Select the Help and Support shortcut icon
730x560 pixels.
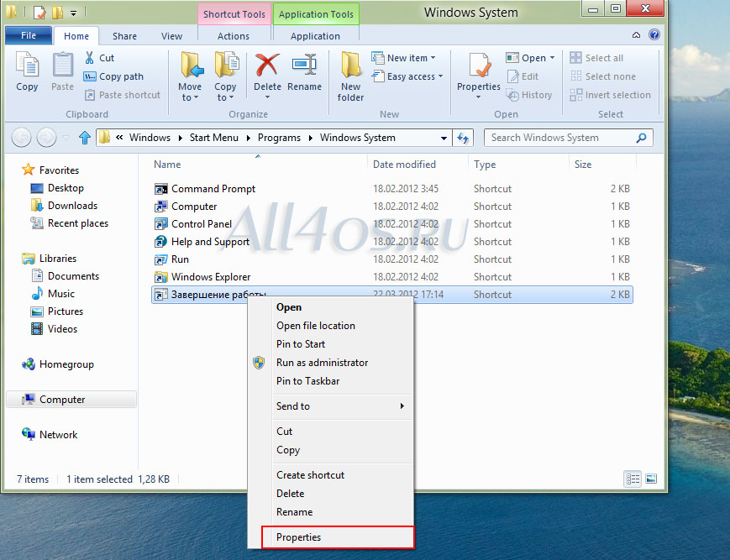(x=160, y=242)
